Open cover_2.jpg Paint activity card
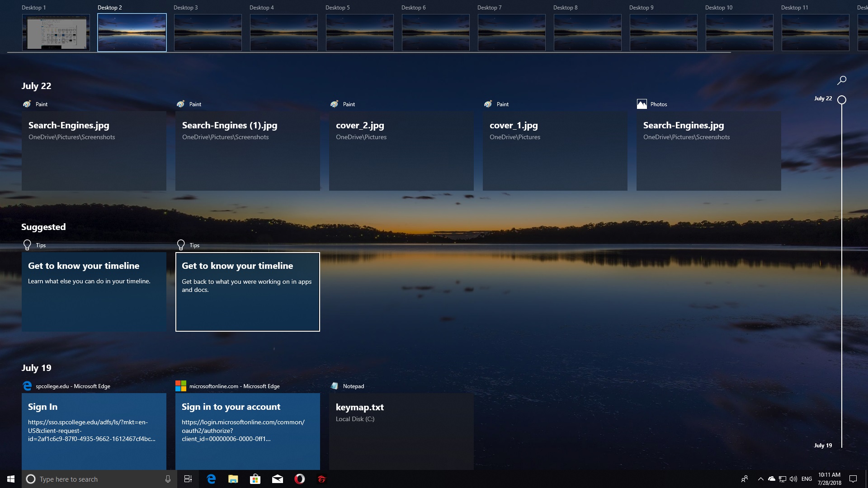This screenshot has height=488, width=868. tap(401, 151)
